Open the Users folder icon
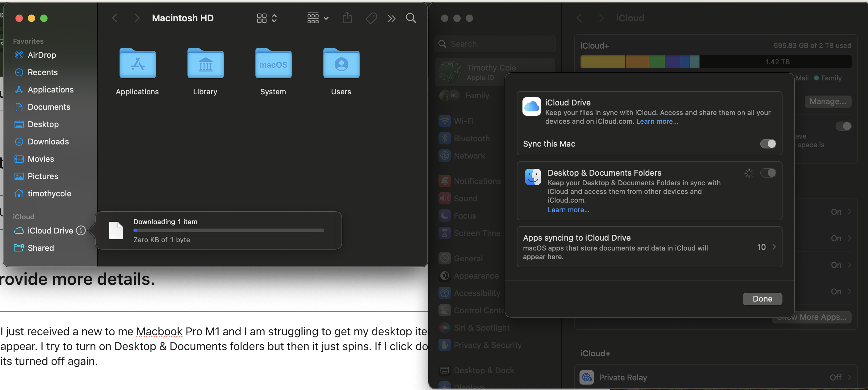868x390 pixels. pos(341,63)
